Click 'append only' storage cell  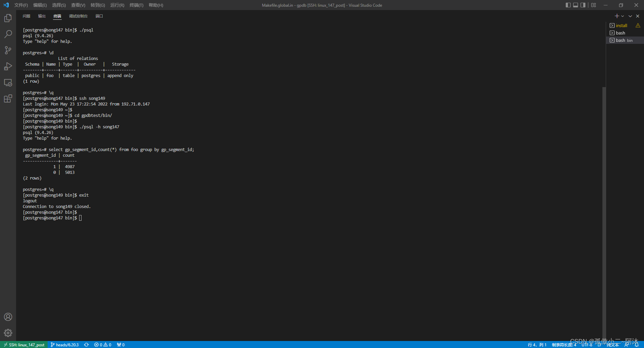pos(120,76)
